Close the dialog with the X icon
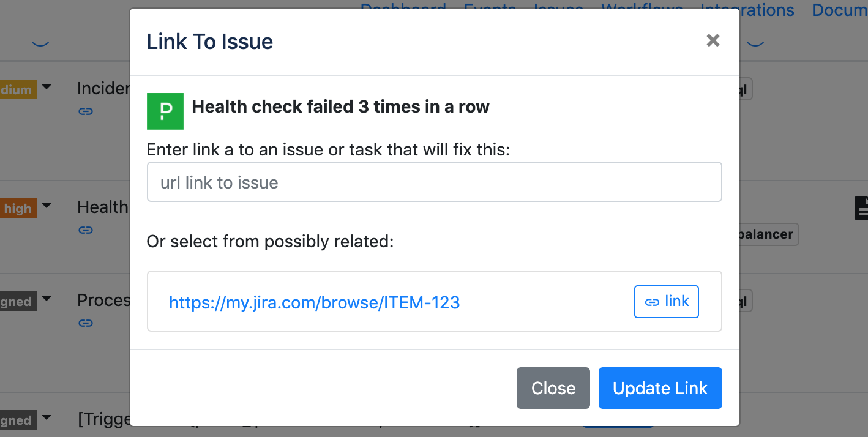 (x=713, y=40)
